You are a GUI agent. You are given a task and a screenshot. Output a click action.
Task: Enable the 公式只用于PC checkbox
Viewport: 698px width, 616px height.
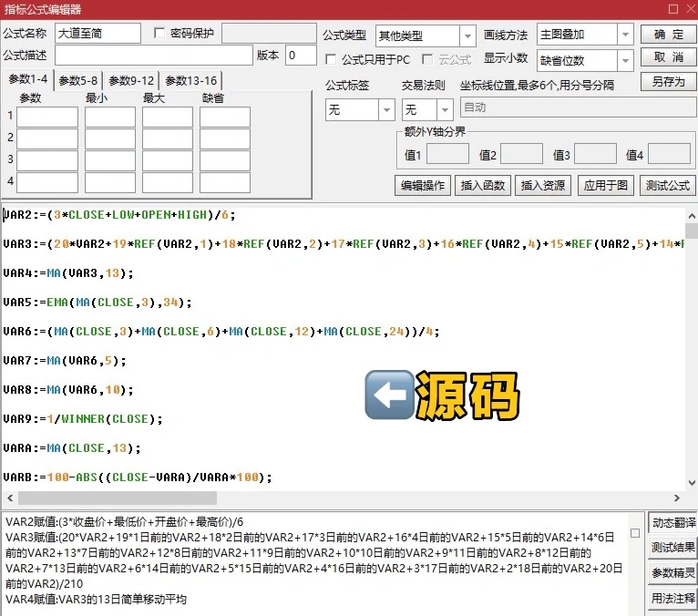click(x=331, y=59)
